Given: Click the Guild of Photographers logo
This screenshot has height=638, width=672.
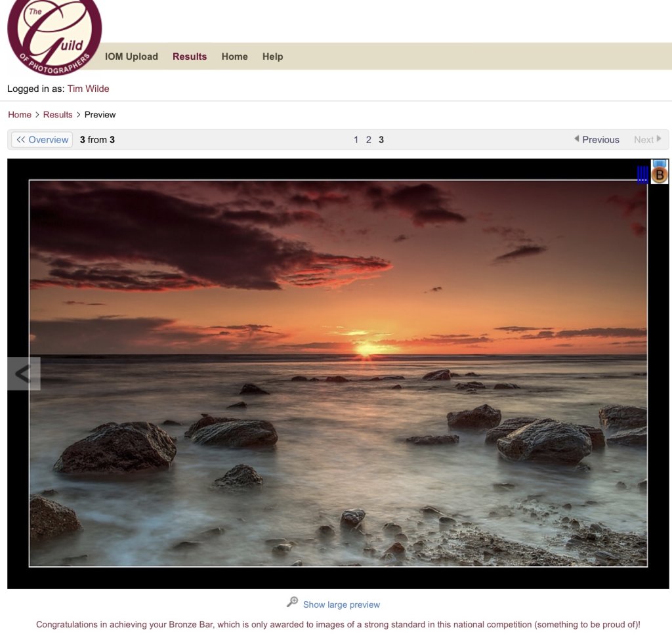Looking at the screenshot, I should 54,37.
